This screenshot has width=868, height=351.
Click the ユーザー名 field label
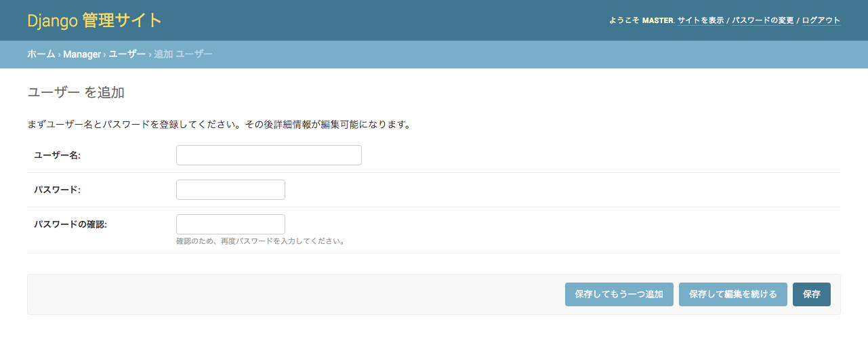57,156
